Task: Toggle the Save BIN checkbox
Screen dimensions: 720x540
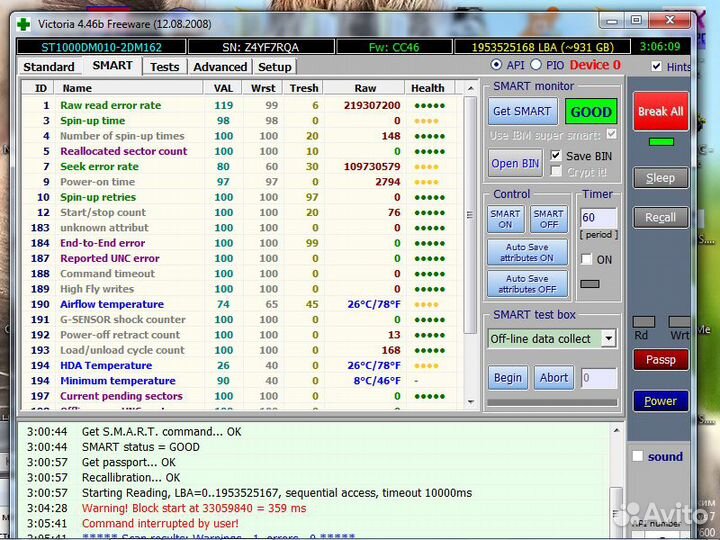Action: 556,156
